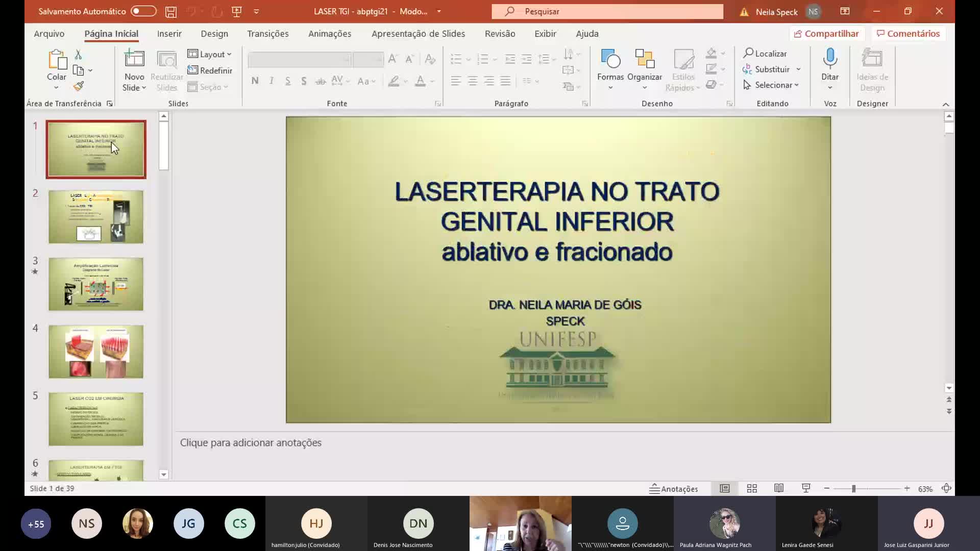Expand the Substituir dropdown arrow
Screen dimensions: 980x551
click(x=798, y=69)
